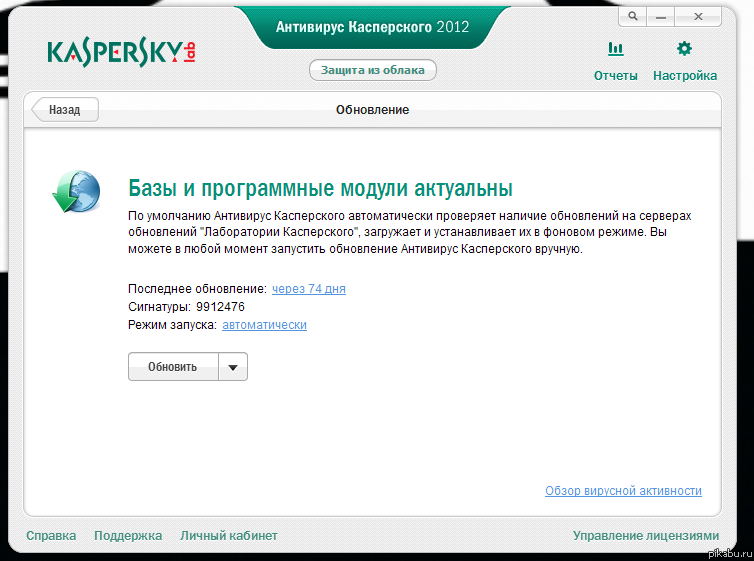Image resolution: width=754 pixels, height=561 pixels.
Task: Open the Settings (Настройка) gear icon
Action: pyautogui.click(x=684, y=49)
